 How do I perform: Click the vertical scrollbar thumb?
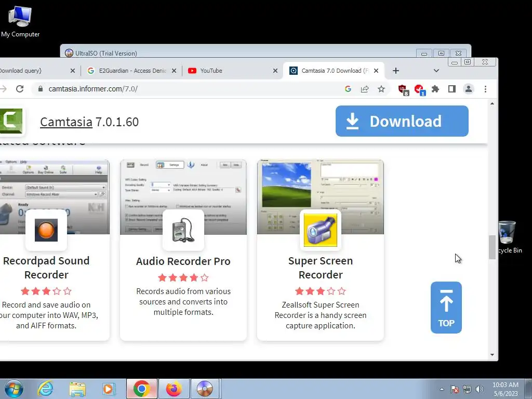pos(493,247)
